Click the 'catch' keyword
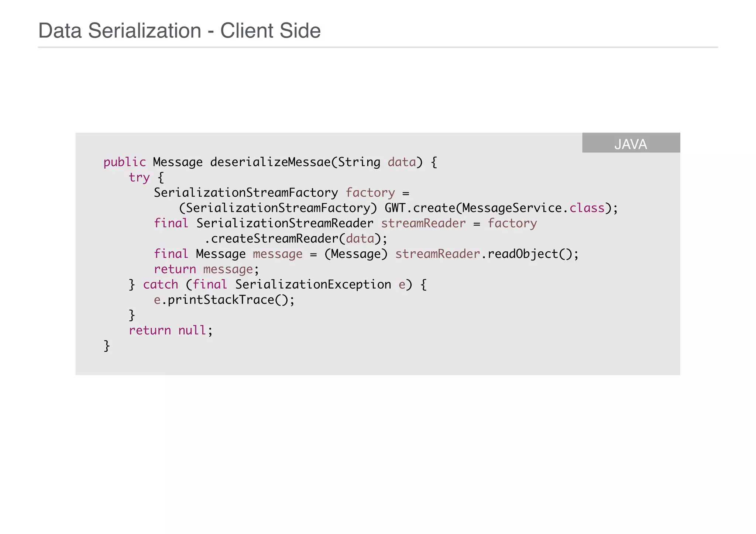 point(161,285)
